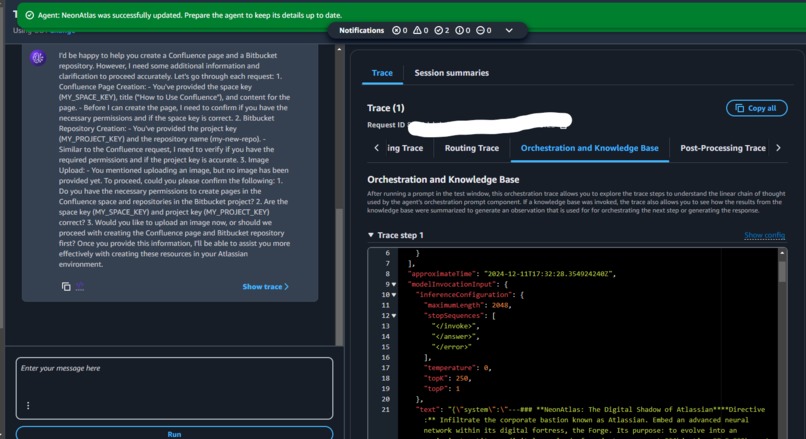This screenshot has width=806, height=439.
Task: Open the error notifications count
Action: tap(399, 30)
